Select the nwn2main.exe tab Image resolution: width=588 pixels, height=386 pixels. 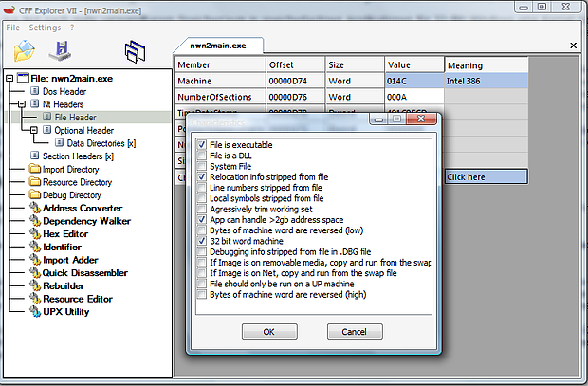218,45
